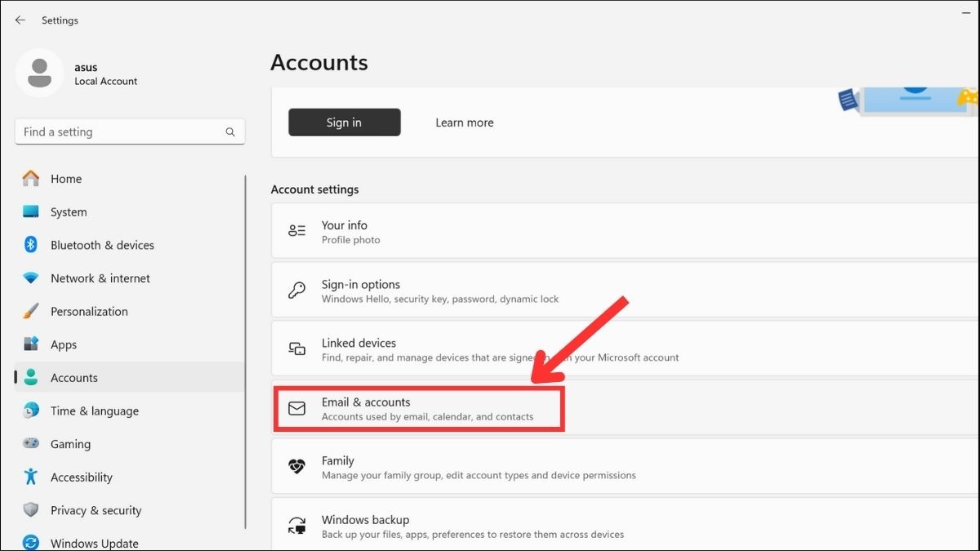Image resolution: width=980 pixels, height=551 pixels.
Task: Click the back arrow in Settings title bar
Action: pos(20,20)
